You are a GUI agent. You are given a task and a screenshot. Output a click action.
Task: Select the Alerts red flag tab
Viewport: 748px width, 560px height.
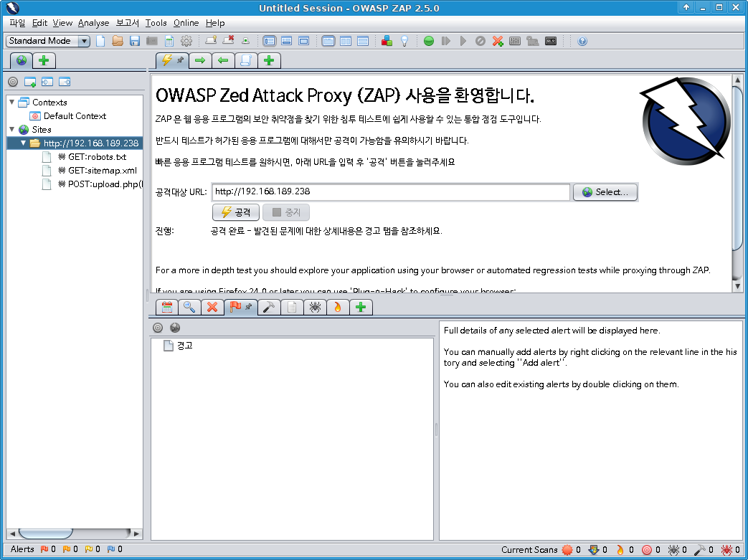241,307
